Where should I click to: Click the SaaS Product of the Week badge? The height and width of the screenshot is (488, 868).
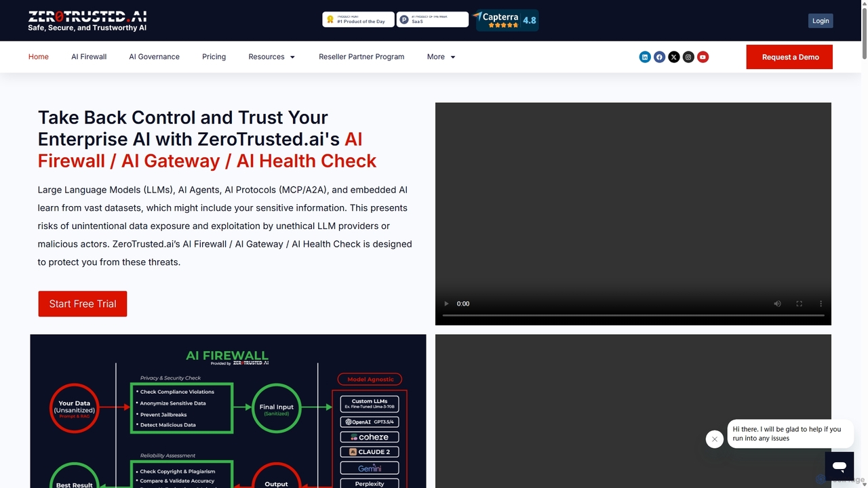click(x=432, y=20)
